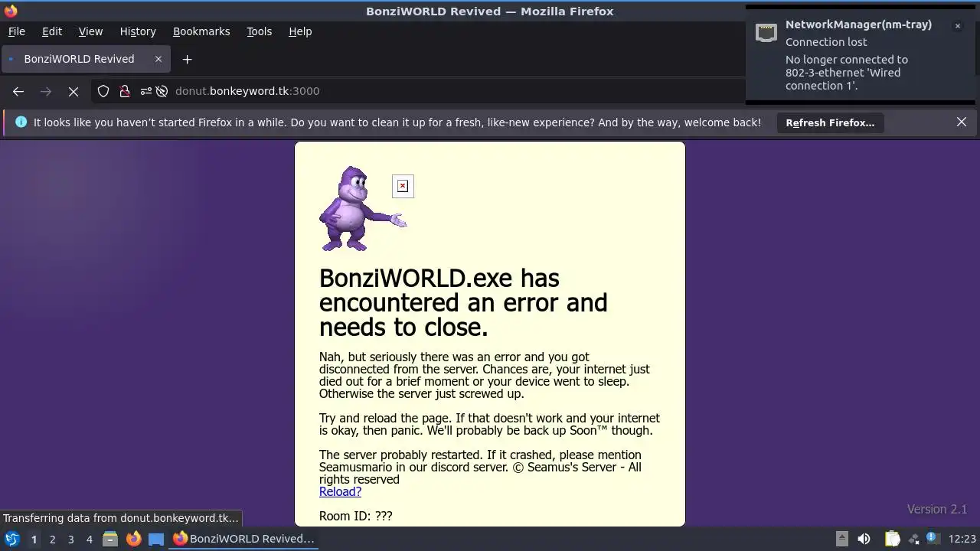Open tracking protection shield icon

[103, 91]
